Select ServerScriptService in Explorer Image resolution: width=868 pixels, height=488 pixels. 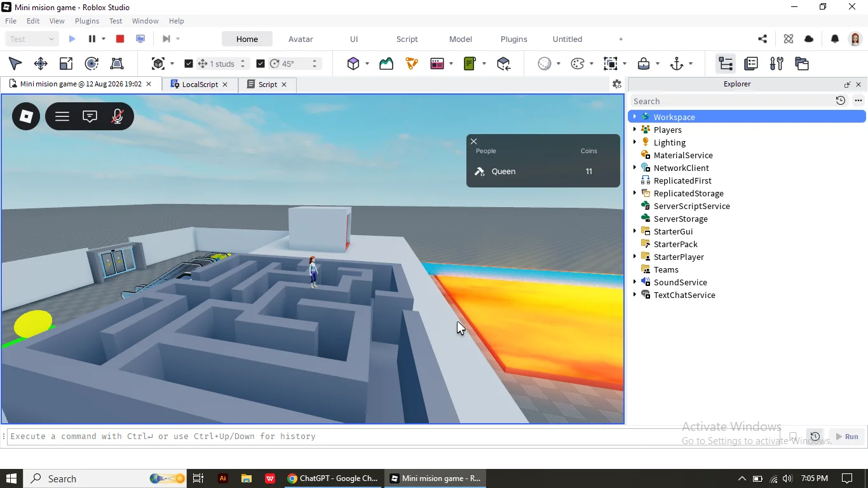pos(691,206)
